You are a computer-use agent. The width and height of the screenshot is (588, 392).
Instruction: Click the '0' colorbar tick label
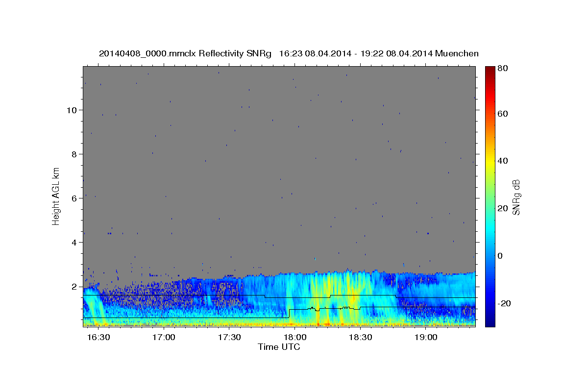500,256
